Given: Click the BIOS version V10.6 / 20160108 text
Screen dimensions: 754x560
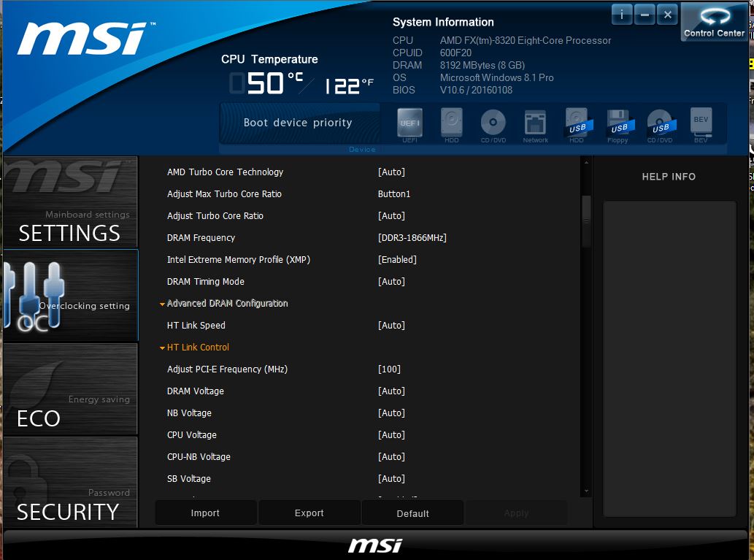Looking at the screenshot, I should tap(476, 90).
